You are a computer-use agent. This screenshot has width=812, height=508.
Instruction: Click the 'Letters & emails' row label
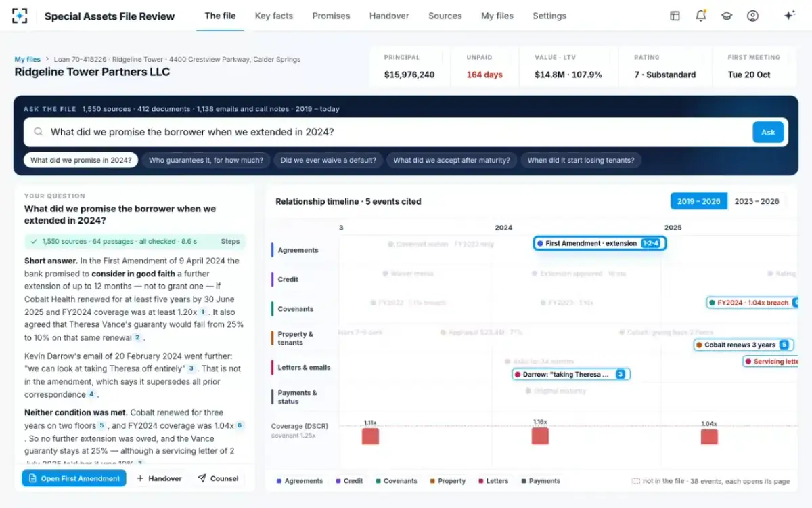(x=304, y=367)
